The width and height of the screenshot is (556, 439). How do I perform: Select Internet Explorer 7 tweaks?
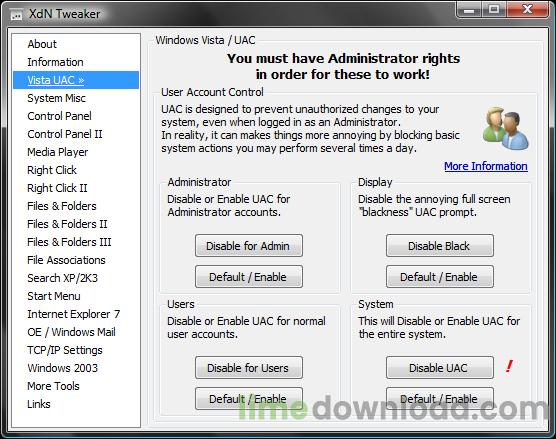tap(74, 314)
